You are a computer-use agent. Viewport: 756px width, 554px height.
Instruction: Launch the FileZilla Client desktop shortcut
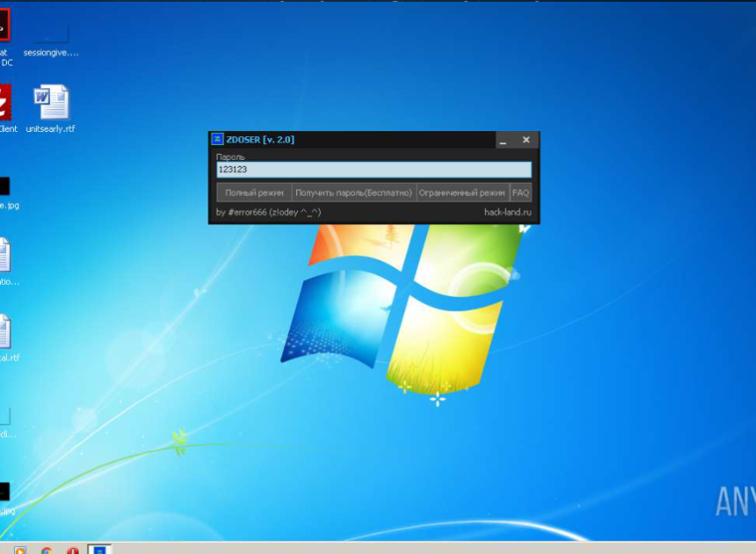(x=4, y=103)
